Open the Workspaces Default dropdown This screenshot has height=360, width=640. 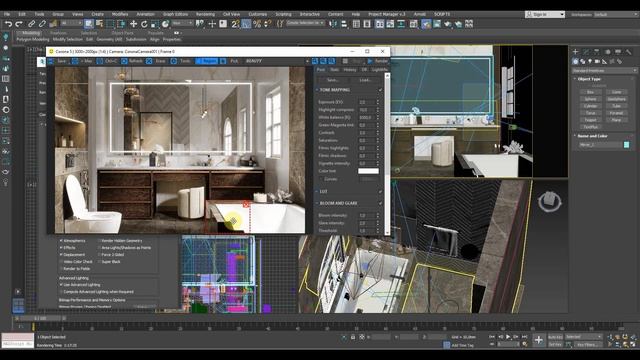[615, 15]
